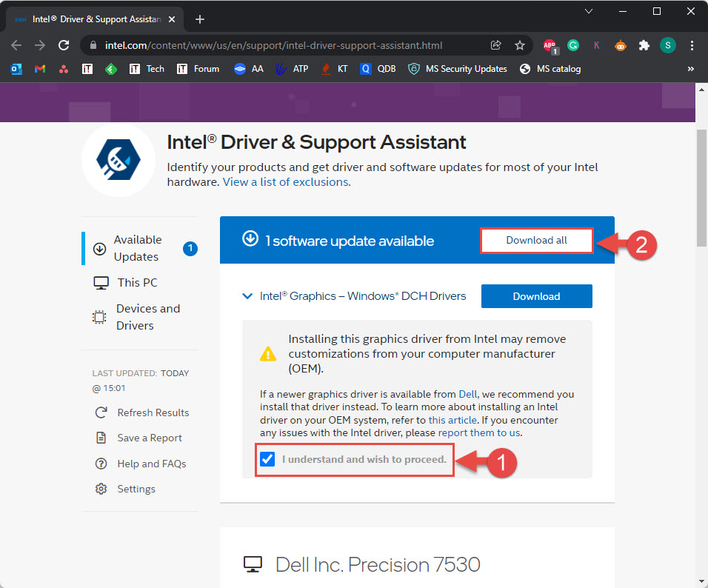Click the share page icon in address bar
Viewport: 708px width, 588px height.
[x=495, y=45]
